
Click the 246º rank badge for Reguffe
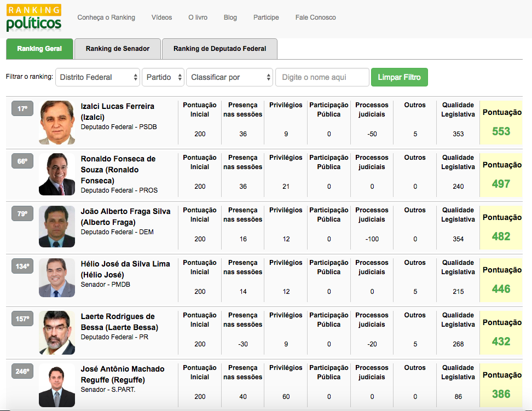[x=22, y=372]
